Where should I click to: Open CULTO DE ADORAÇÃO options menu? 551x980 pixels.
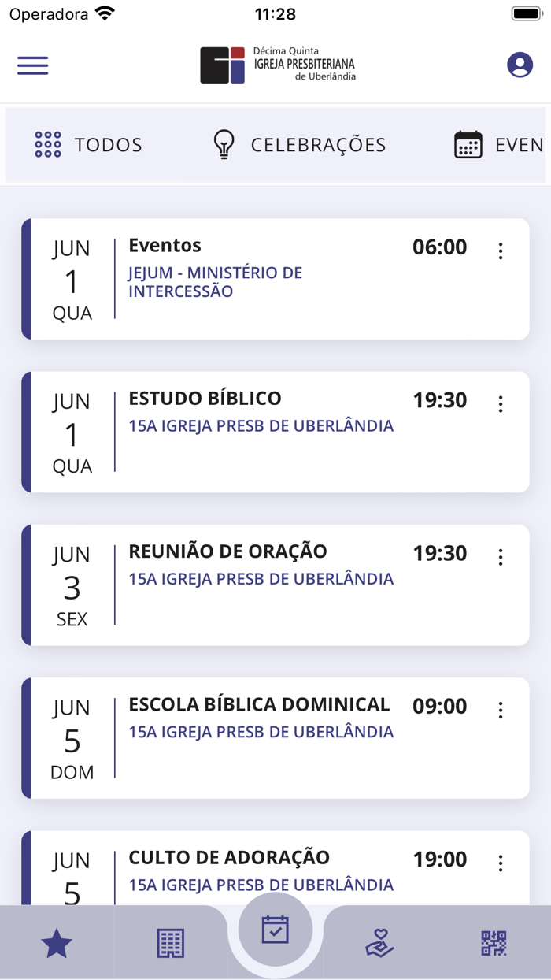coord(500,863)
